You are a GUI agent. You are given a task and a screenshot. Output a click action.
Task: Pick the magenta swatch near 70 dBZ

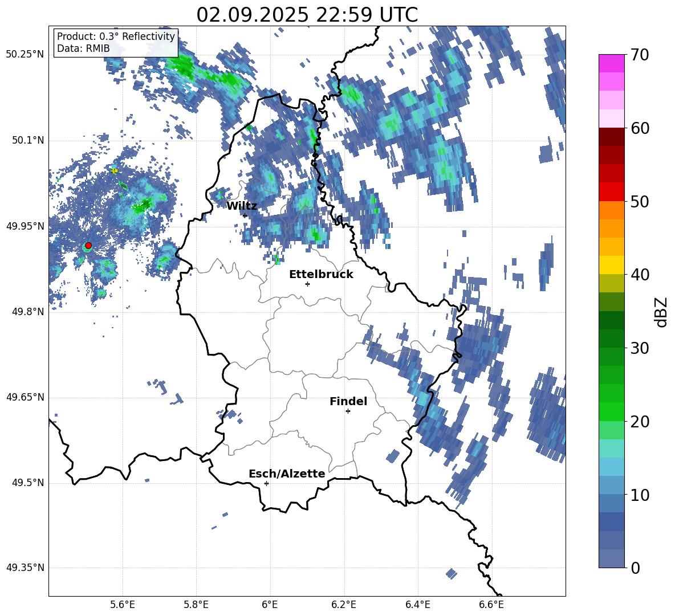pyautogui.click(x=611, y=64)
